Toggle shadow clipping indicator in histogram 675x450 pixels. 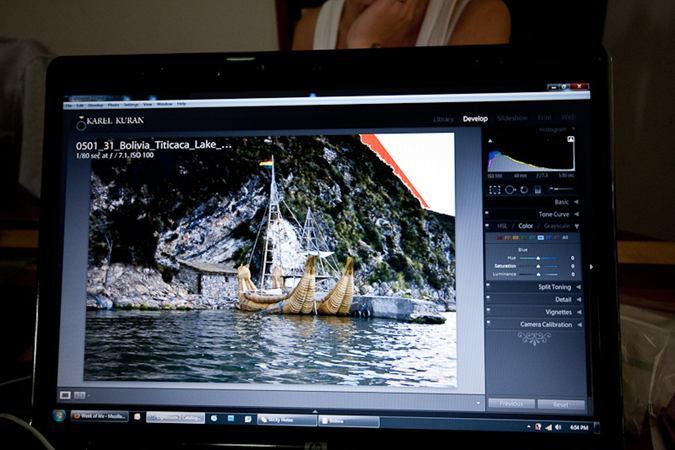[490, 141]
